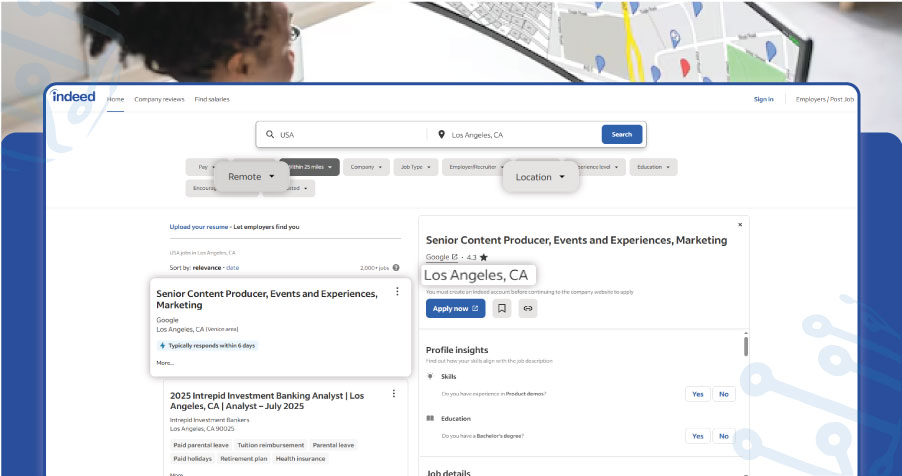
Task: Answer Yes to the Bachelor's degree question
Action: tap(698, 436)
